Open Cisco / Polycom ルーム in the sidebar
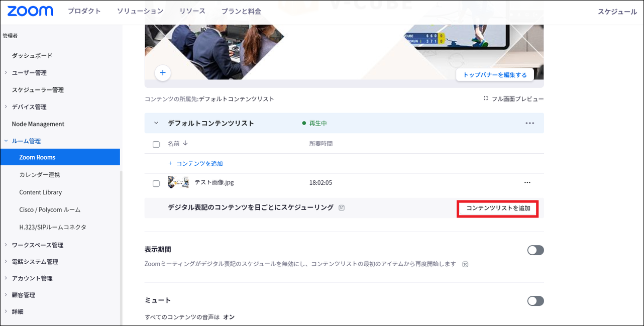Screen dimensions: 644x326 50,210
